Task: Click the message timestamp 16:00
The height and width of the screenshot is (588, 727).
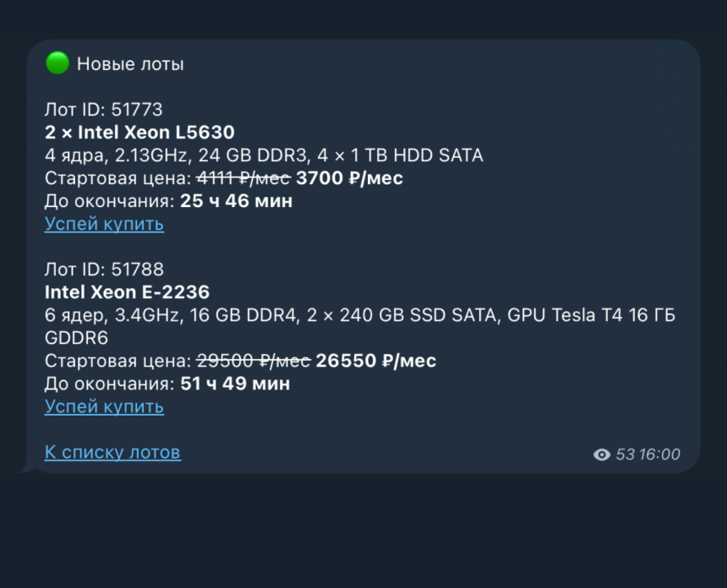Action: 659,455
